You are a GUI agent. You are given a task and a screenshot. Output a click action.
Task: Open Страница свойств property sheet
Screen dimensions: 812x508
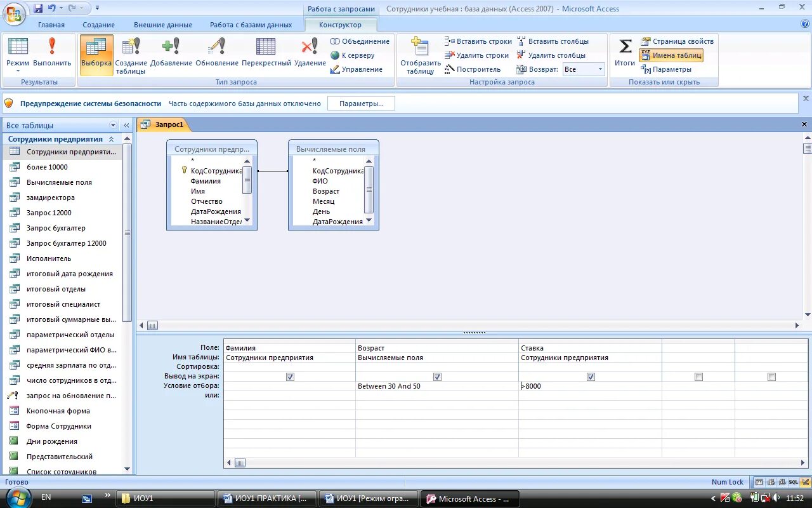pos(677,41)
